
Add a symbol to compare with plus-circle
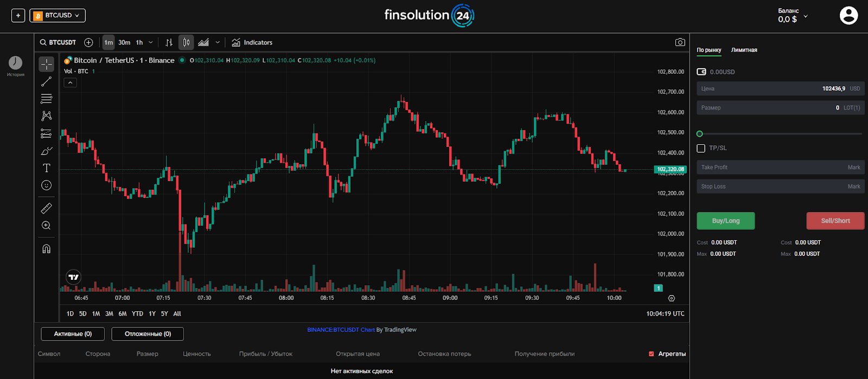pos(88,42)
